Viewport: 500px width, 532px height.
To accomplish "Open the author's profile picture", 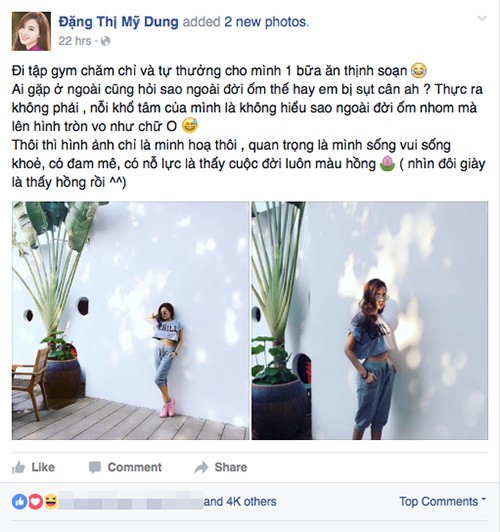I will pyautogui.click(x=32, y=31).
